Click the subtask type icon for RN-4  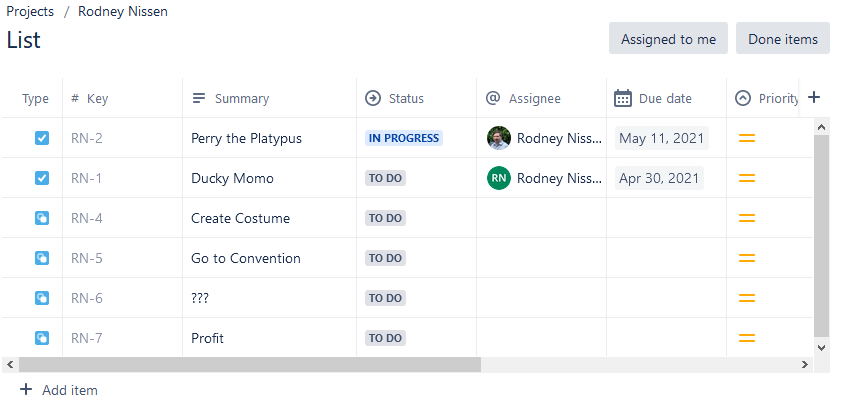pos(42,218)
